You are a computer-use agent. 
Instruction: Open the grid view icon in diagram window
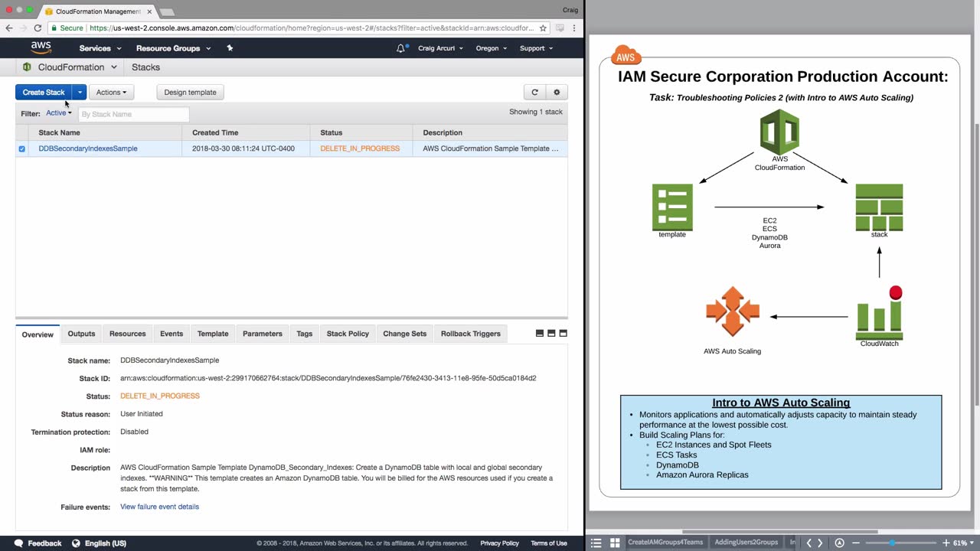point(615,543)
